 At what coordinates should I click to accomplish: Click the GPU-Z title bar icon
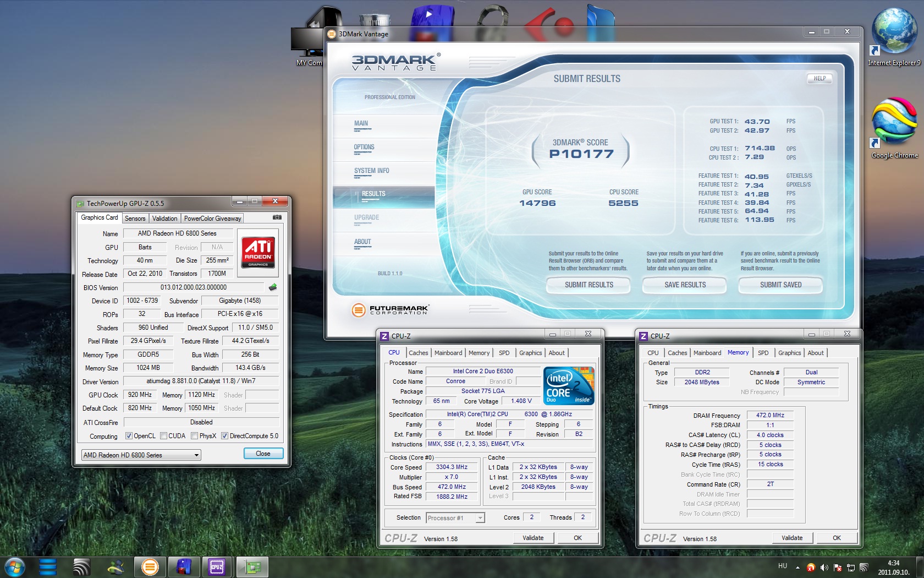[80, 204]
